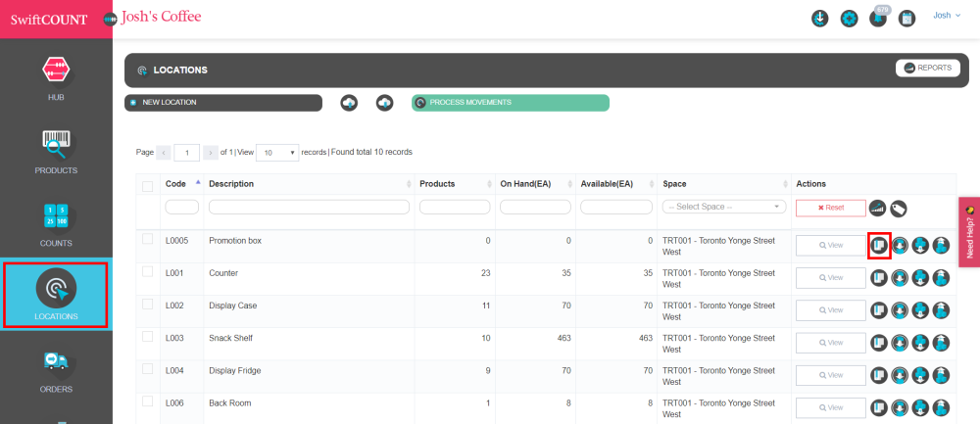Click circled down-arrow icon in Promotion box row
Screen dimensions: 980x424
[900, 246]
